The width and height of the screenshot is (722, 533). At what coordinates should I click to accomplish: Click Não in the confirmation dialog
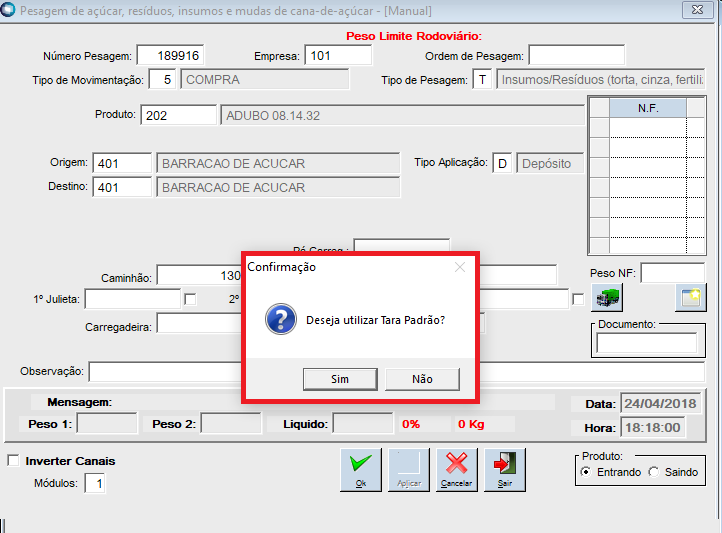(x=422, y=379)
